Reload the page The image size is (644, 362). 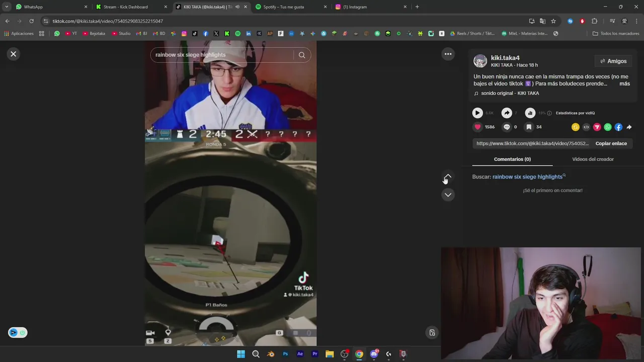coord(31,21)
